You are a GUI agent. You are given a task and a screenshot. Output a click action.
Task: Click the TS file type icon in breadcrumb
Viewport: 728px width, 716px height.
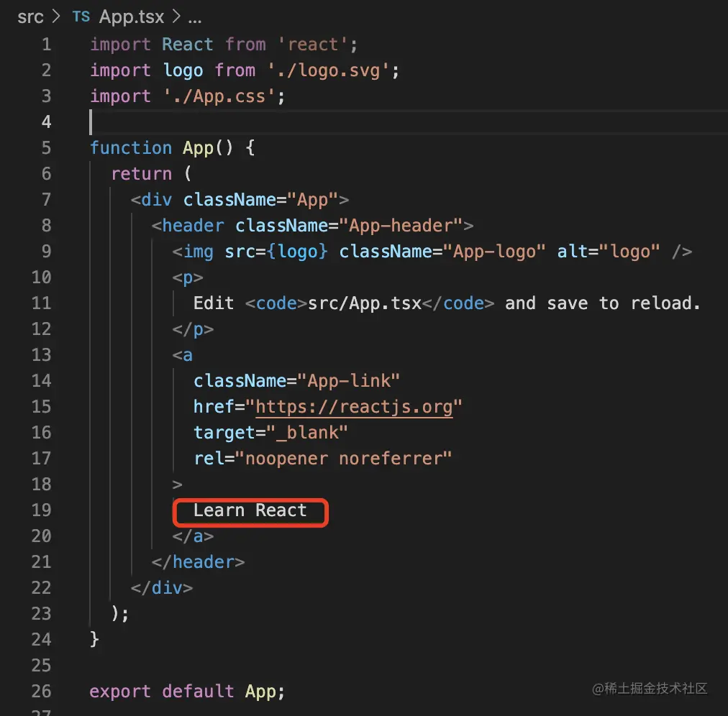(x=81, y=17)
